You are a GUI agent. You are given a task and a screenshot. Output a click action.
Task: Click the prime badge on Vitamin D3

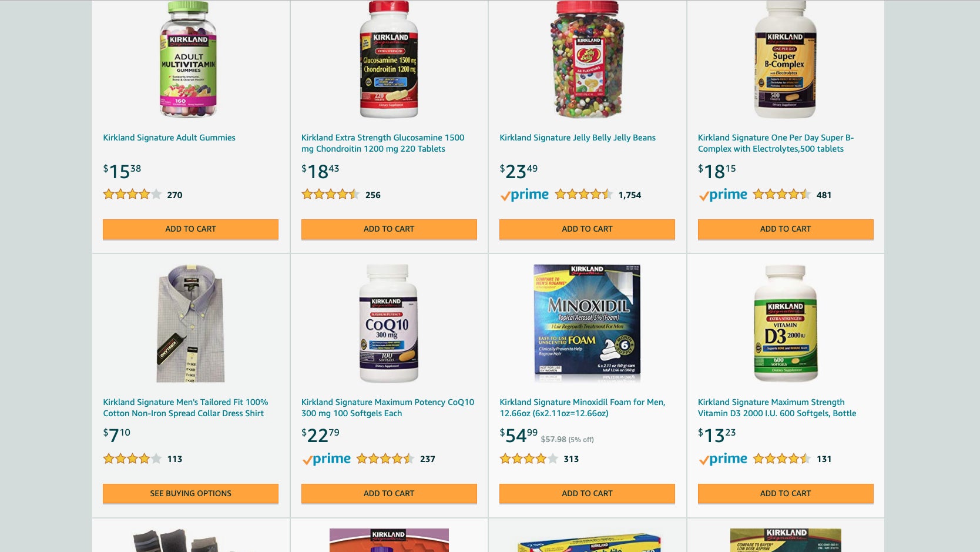pos(723,459)
